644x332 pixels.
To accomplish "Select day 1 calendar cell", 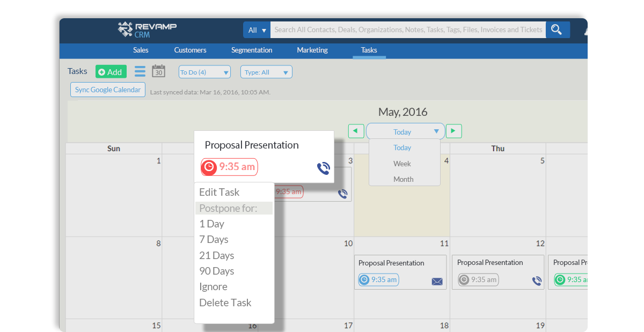I will click(x=114, y=195).
